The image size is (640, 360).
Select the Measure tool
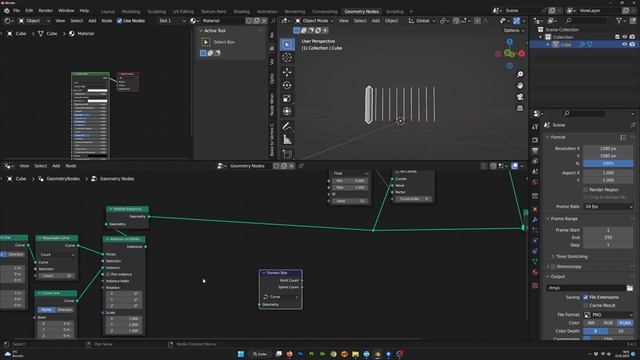tap(287, 140)
